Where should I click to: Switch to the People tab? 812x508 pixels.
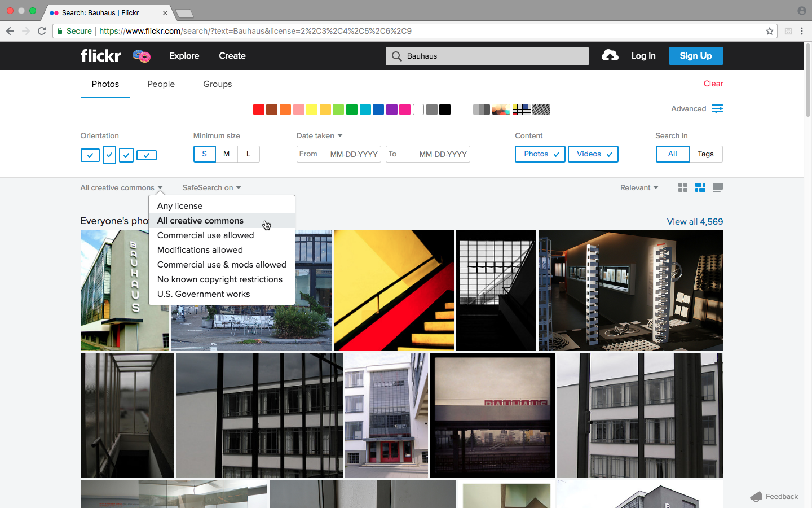tap(161, 84)
